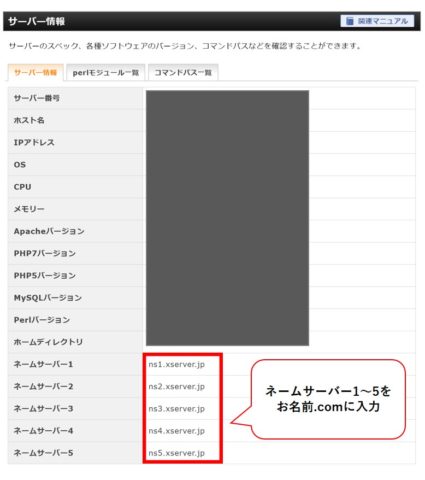Click the サーバー情報 page header title
425x480 pixels.
click(x=36, y=21)
